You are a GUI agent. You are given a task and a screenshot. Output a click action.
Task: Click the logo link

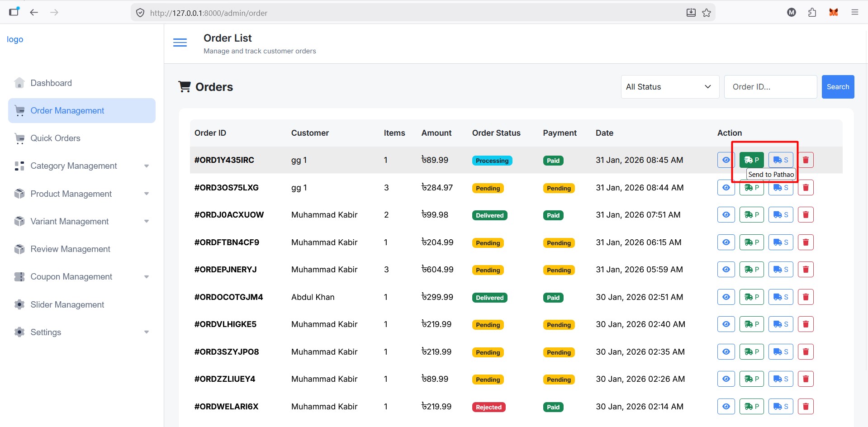point(15,39)
